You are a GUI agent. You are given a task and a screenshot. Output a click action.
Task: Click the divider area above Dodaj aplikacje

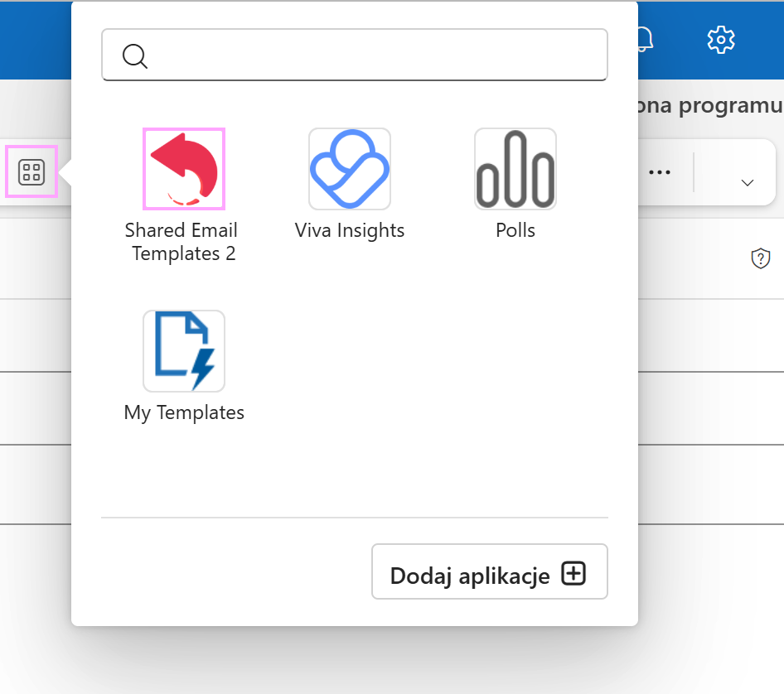pos(355,518)
